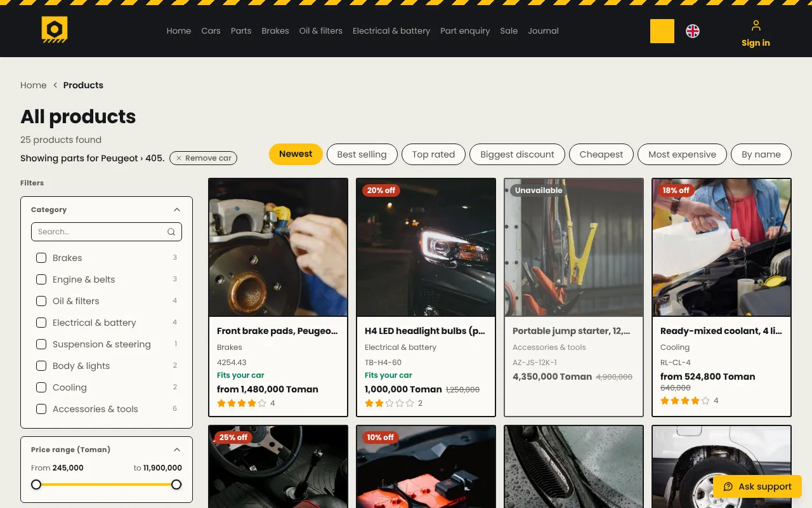
Task: Click the minimum price slider handle
Action: [x=36, y=485]
